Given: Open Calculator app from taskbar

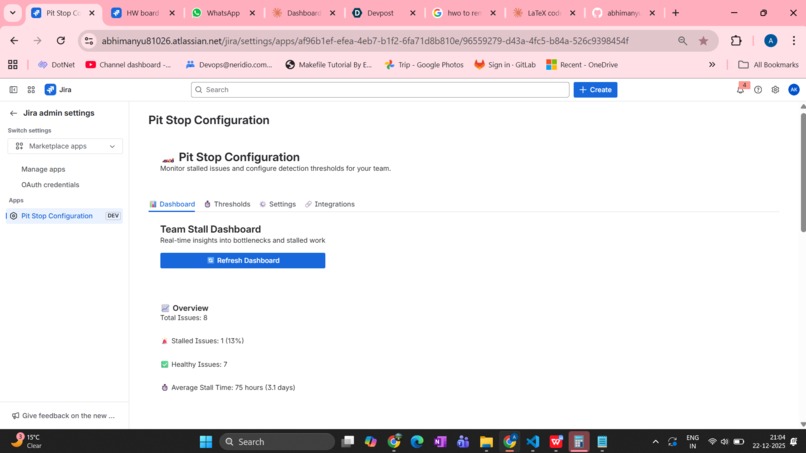Looking at the screenshot, I should pyautogui.click(x=579, y=442).
